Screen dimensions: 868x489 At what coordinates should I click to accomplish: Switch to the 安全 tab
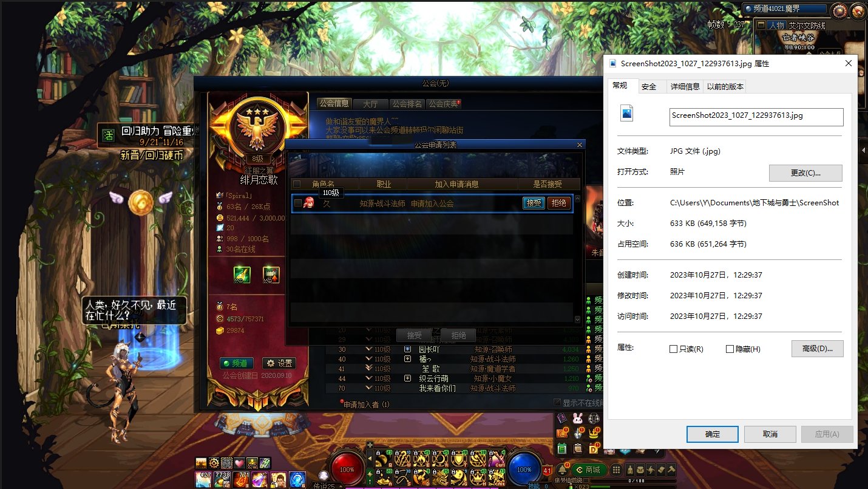(649, 86)
